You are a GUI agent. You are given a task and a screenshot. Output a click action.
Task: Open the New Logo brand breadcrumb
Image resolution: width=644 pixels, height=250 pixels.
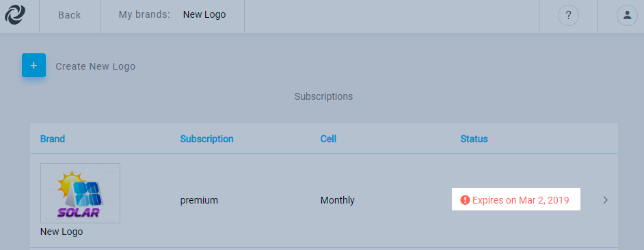click(x=204, y=15)
